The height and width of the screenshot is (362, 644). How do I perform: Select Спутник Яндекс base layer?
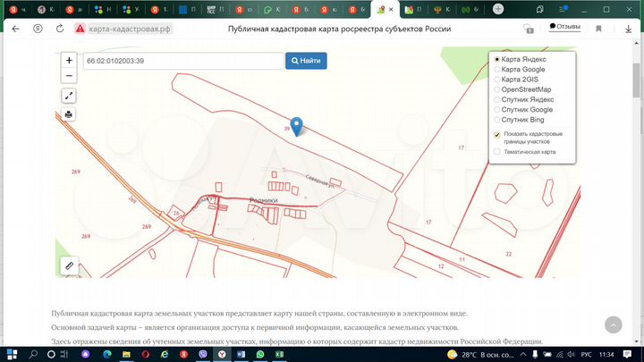pyautogui.click(x=497, y=99)
